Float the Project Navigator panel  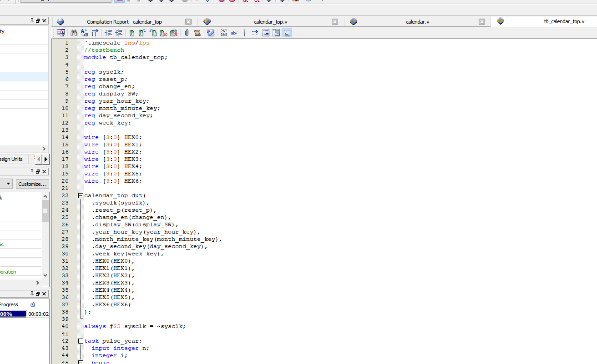click(38, 20)
